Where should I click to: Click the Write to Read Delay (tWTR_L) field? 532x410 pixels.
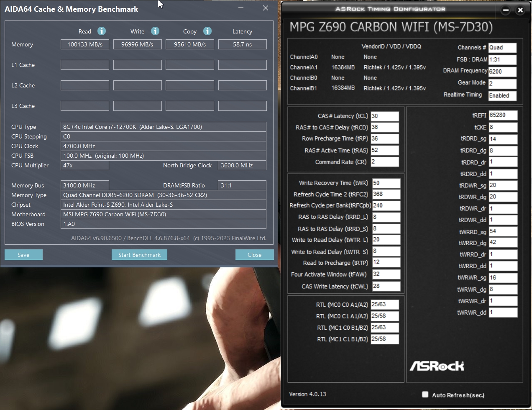tap(386, 240)
